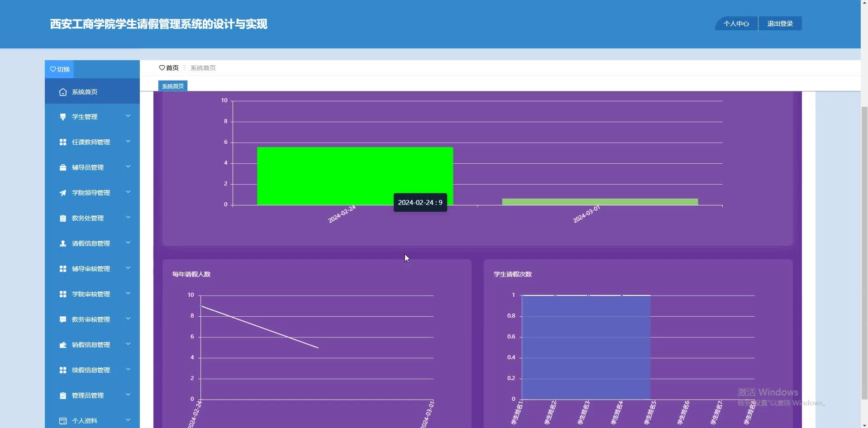
Task: Click the blue bar in 学生请假次数 chart
Action: coord(586,347)
